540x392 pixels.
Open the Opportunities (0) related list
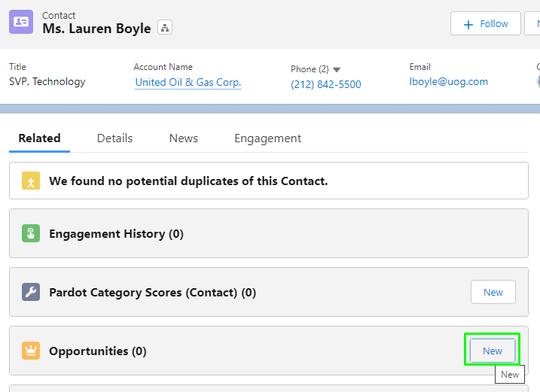coord(98,351)
